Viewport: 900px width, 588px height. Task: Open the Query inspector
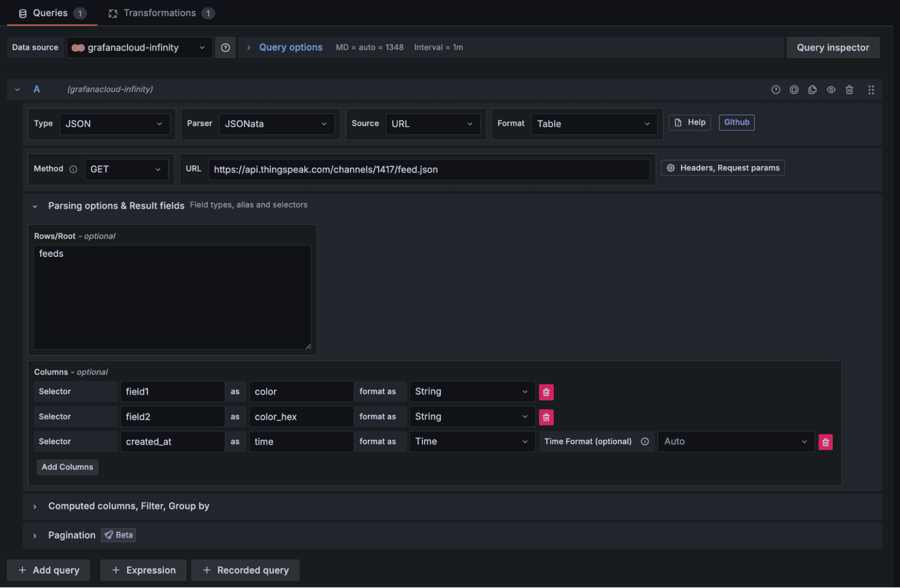click(832, 47)
